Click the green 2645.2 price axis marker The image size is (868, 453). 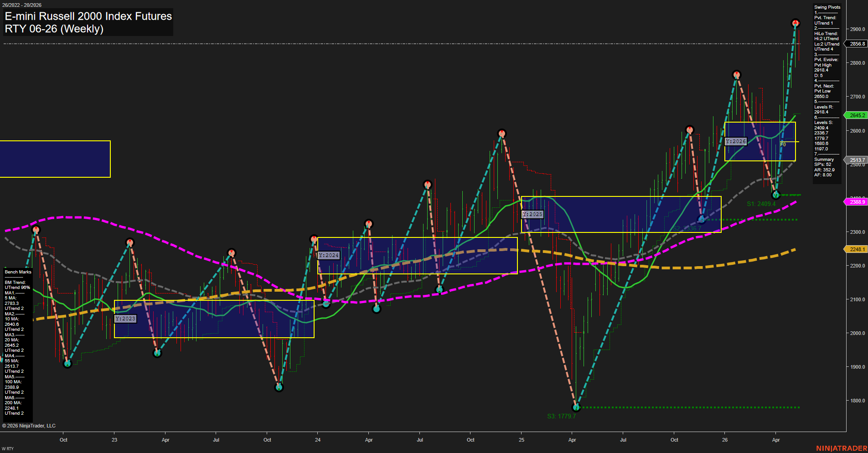[x=857, y=115]
